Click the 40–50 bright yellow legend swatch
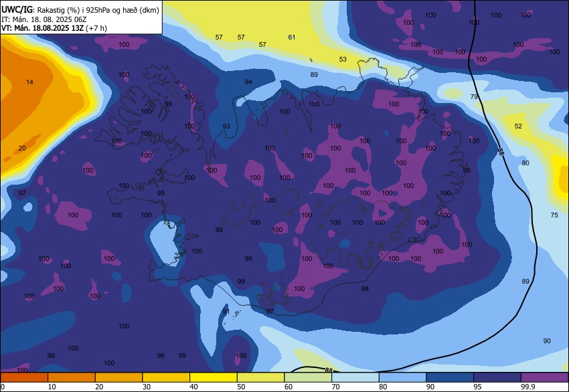This screenshot has height=392, width=569. click(x=214, y=377)
